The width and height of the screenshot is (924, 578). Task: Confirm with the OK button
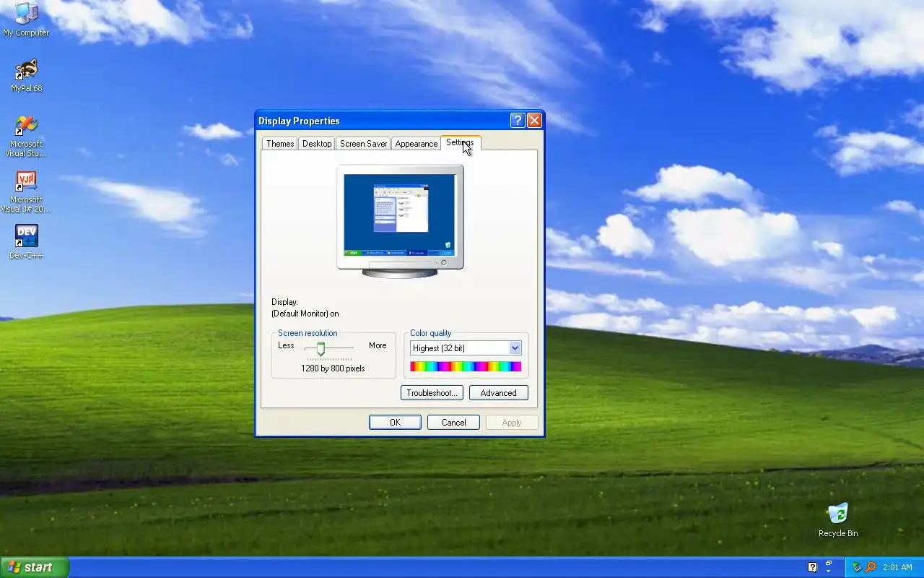(395, 423)
